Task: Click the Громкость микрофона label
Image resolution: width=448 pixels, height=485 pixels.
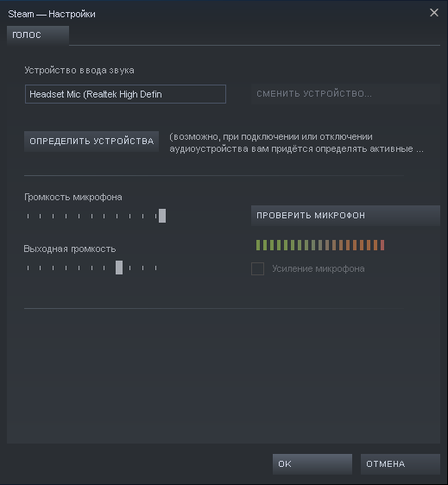Action: coord(73,198)
